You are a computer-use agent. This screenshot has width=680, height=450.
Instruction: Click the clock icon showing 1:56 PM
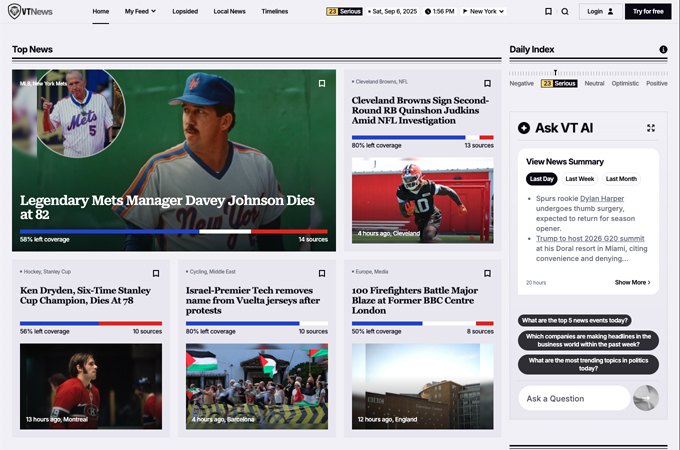pyautogui.click(x=428, y=12)
